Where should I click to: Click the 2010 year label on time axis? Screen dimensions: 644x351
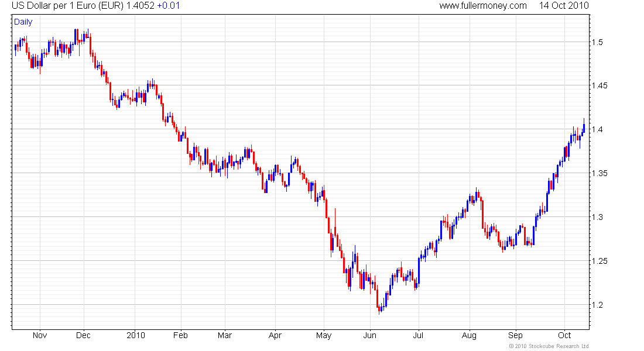tap(136, 335)
